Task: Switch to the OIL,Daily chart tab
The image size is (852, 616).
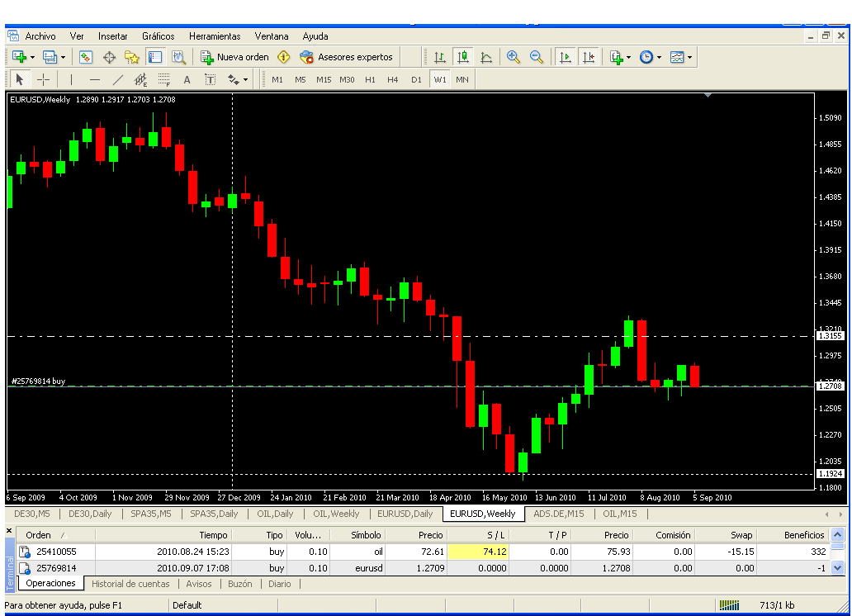Action: tap(276, 514)
